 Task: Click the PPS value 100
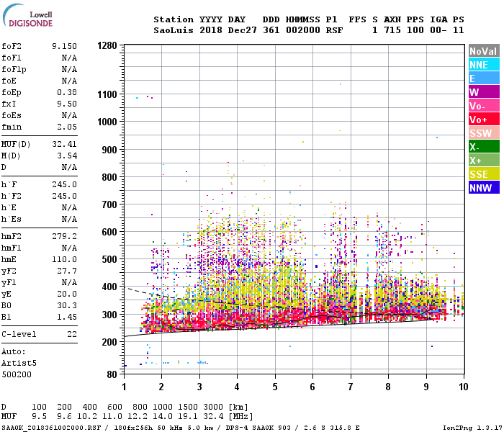point(415,30)
